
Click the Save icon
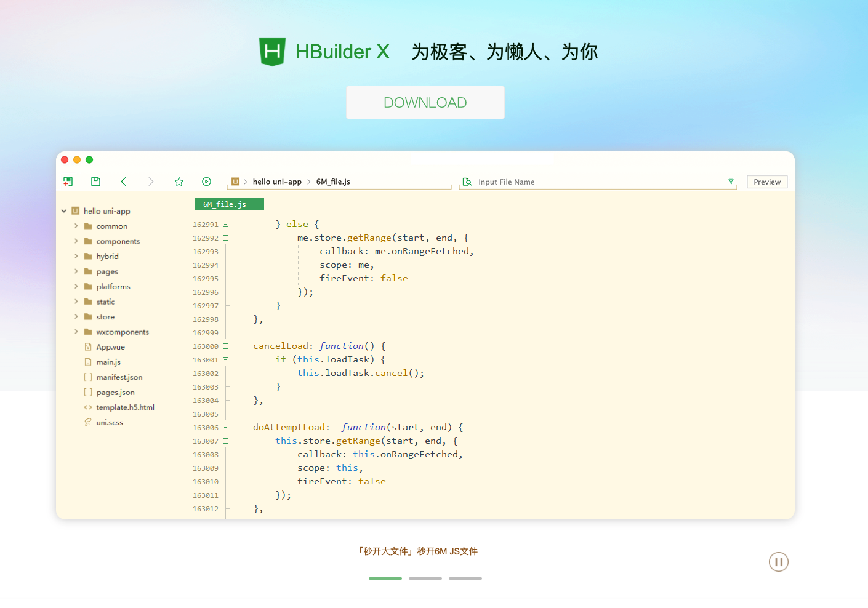(95, 181)
